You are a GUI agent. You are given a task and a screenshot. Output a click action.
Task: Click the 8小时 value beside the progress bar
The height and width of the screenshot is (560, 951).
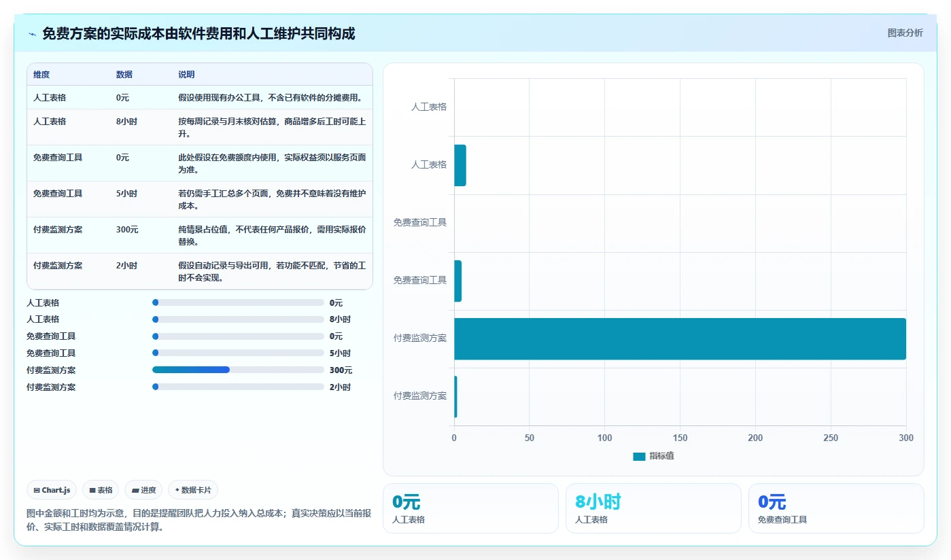pyautogui.click(x=340, y=319)
